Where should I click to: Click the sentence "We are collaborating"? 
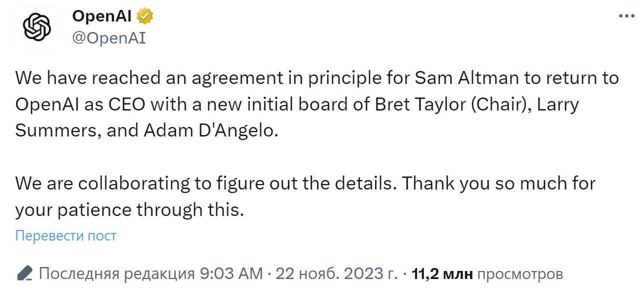[x=103, y=183]
